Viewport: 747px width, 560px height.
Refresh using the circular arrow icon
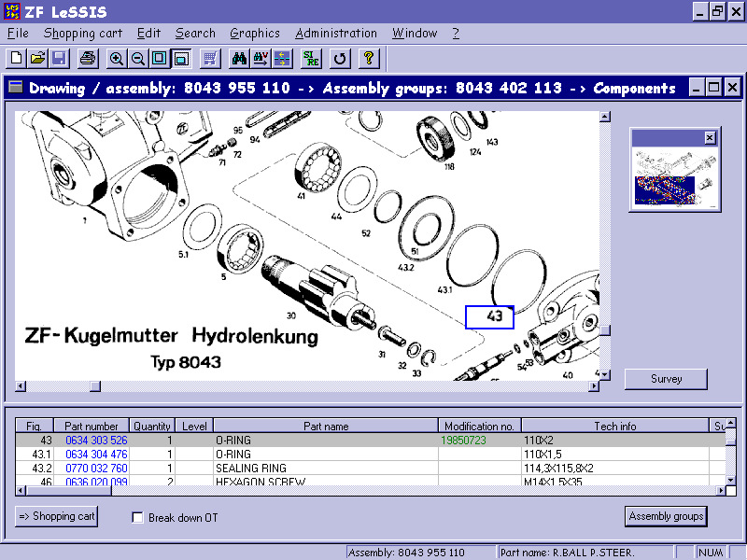point(339,58)
